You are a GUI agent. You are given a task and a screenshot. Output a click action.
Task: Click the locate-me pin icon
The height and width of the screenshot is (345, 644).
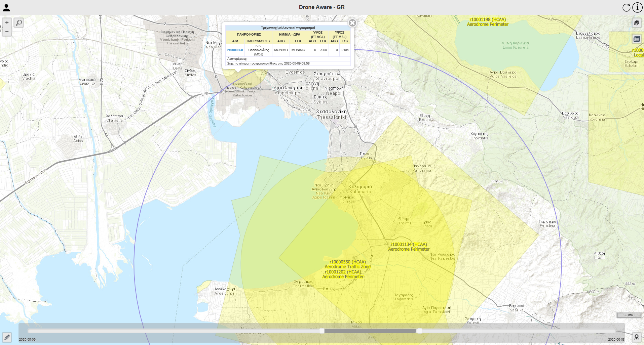coord(636,337)
